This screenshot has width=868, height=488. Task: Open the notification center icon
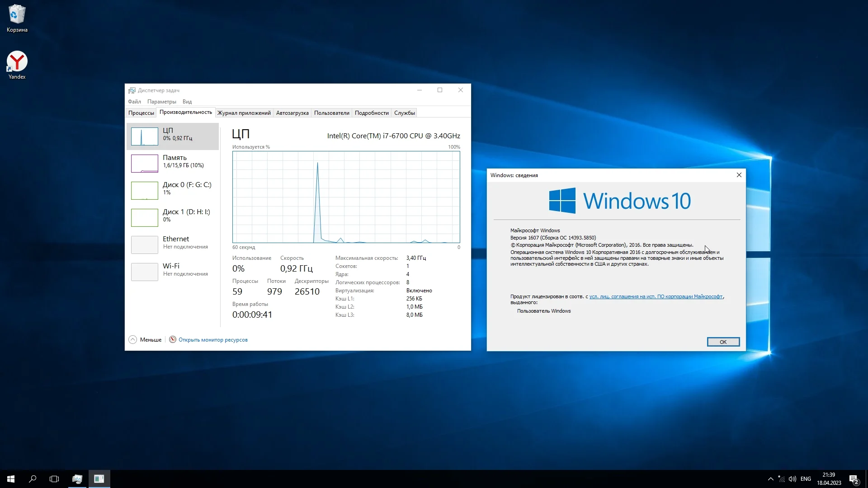[854, 479]
